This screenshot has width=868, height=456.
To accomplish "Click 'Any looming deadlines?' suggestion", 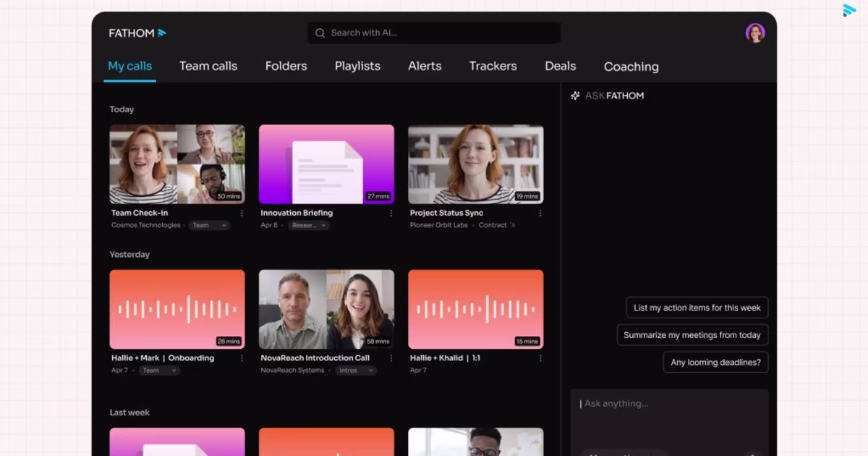I will click(x=716, y=363).
